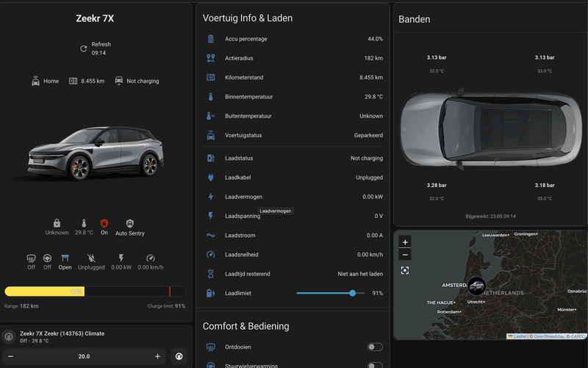
Task: Click the Geparkeerd status value
Action: point(368,135)
